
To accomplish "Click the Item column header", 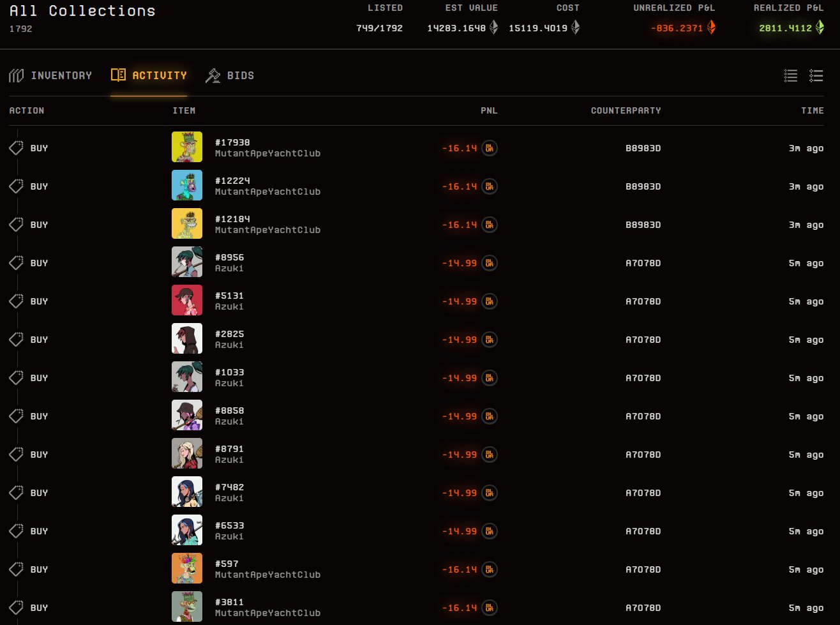I will tap(184, 110).
